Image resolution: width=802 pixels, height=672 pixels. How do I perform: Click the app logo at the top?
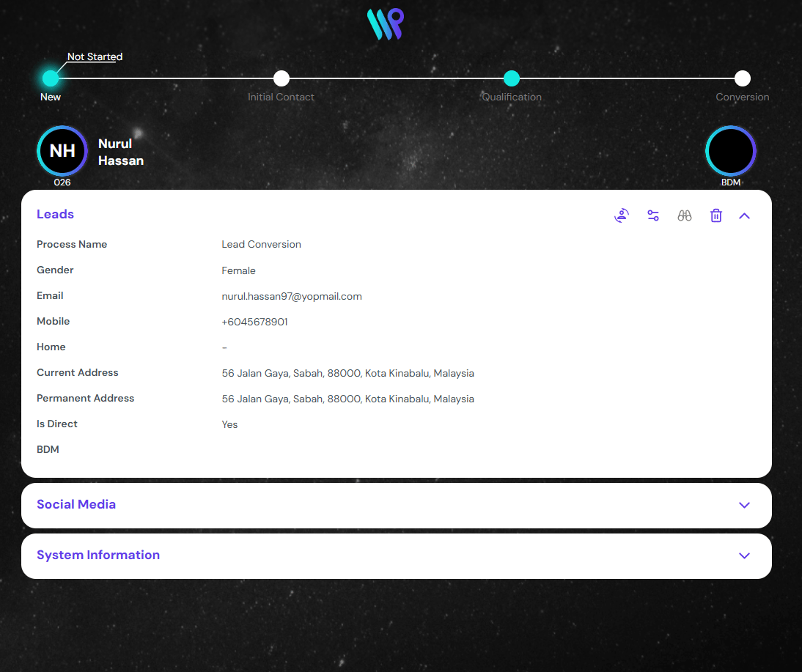click(386, 24)
